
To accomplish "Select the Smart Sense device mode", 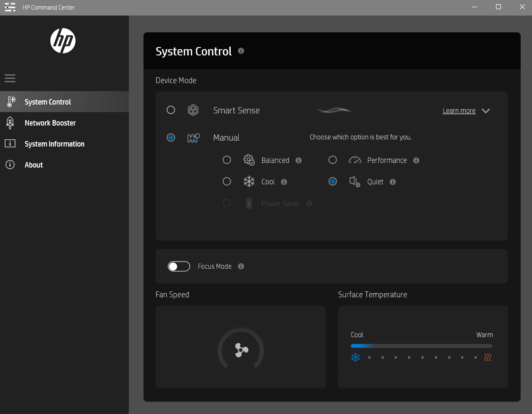I will pyautogui.click(x=171, y=110).
